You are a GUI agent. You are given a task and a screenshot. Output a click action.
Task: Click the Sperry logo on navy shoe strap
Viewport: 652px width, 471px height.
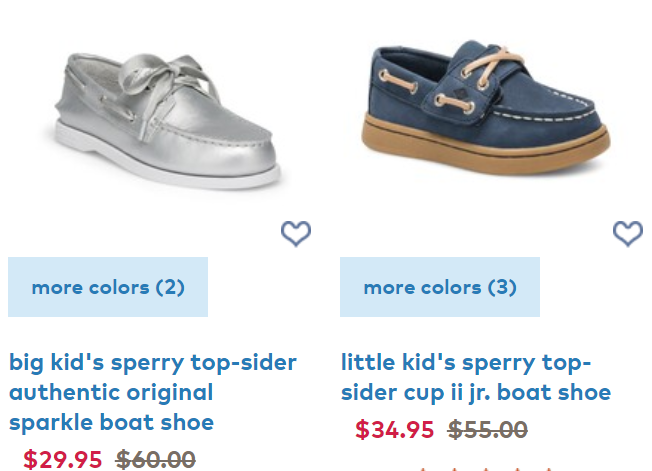tap(459, 94)
